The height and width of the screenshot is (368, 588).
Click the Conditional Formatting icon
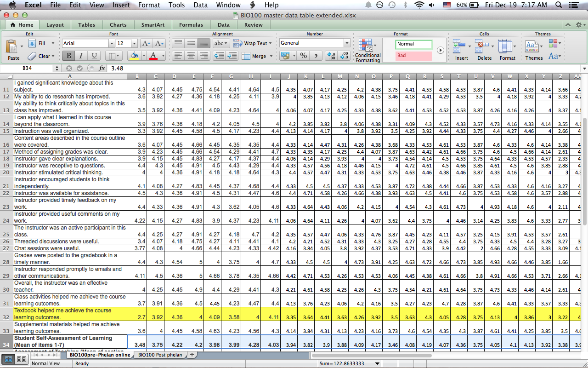pos(366,46)
